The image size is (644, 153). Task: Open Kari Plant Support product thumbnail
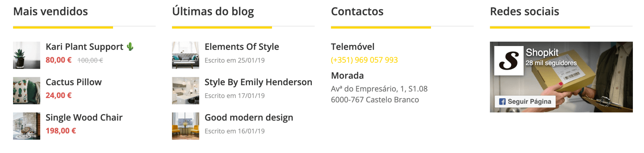coord(26,55)
